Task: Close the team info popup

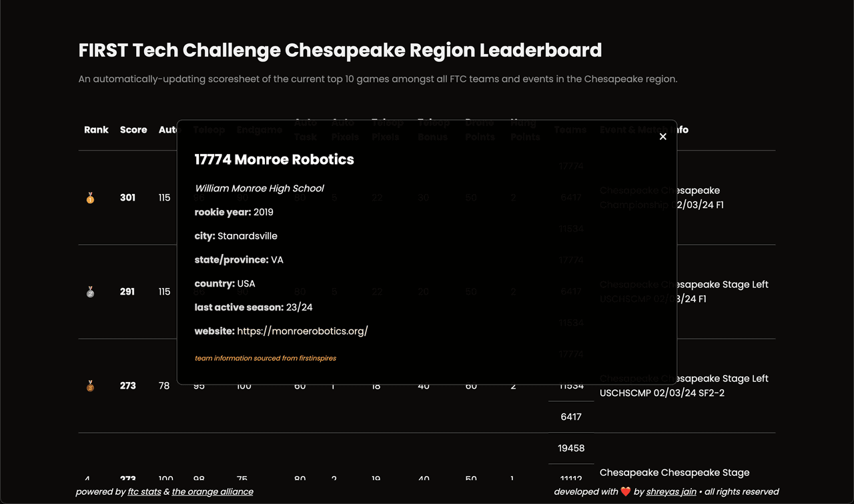Action: pos(663,137)
